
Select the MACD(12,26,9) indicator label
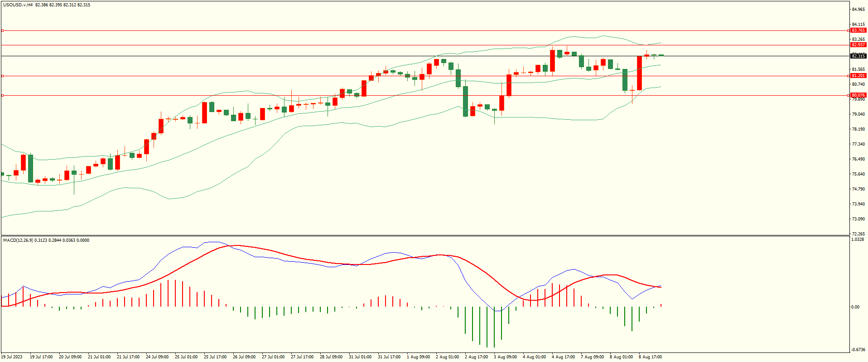[x=18, y=240]
